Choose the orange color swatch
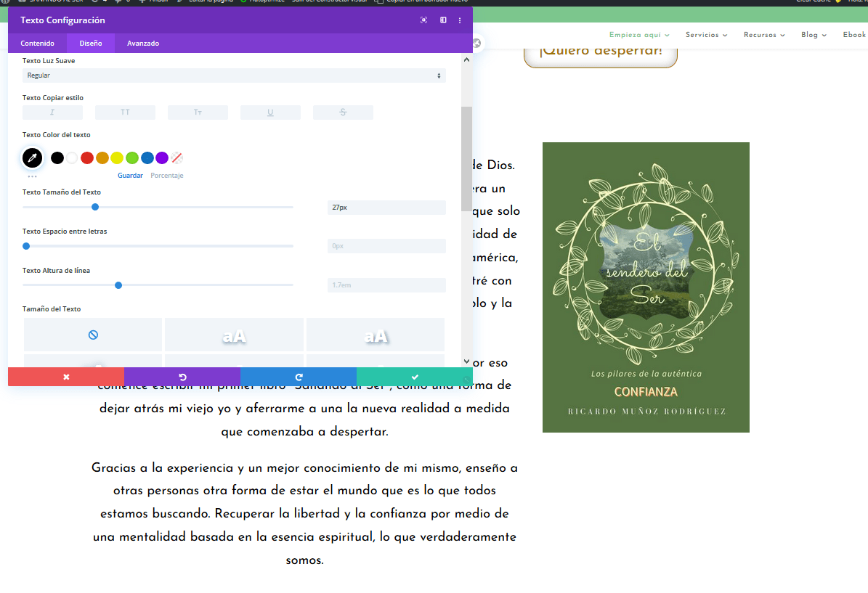The height and width of the screenshot is (593, 868). tap(102, 158)
